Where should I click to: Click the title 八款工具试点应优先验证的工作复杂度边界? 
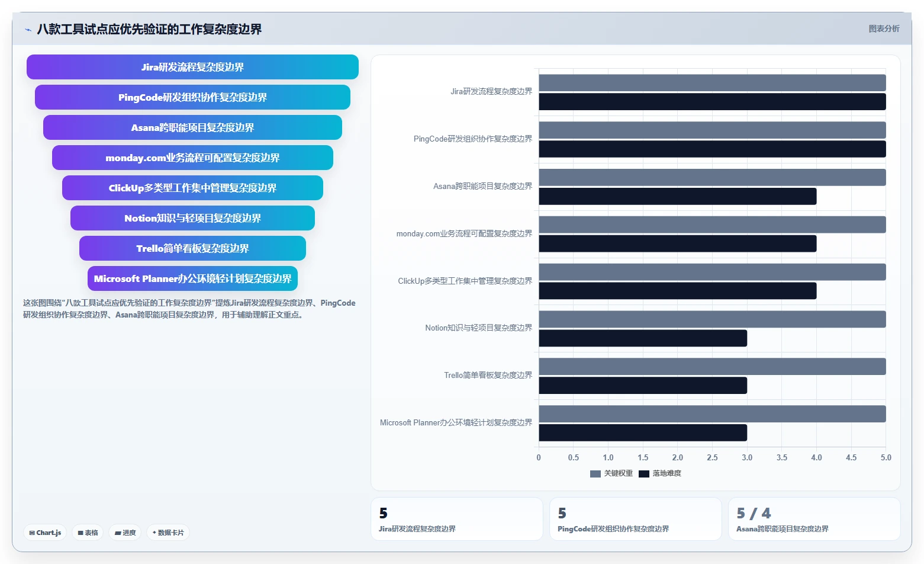[x=149, y=29]
